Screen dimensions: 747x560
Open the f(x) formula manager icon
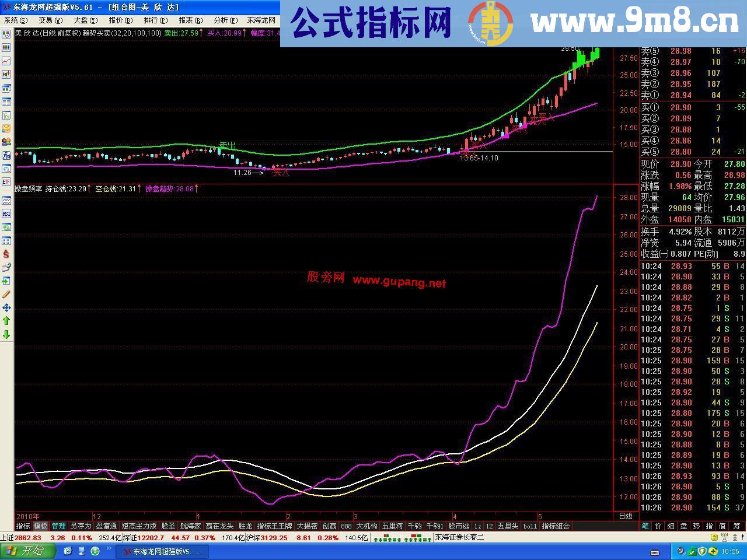point(6,156)
